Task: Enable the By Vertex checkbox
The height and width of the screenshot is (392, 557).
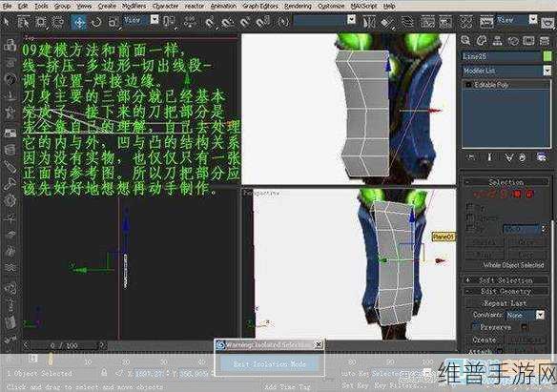Action: coord(469,206)
